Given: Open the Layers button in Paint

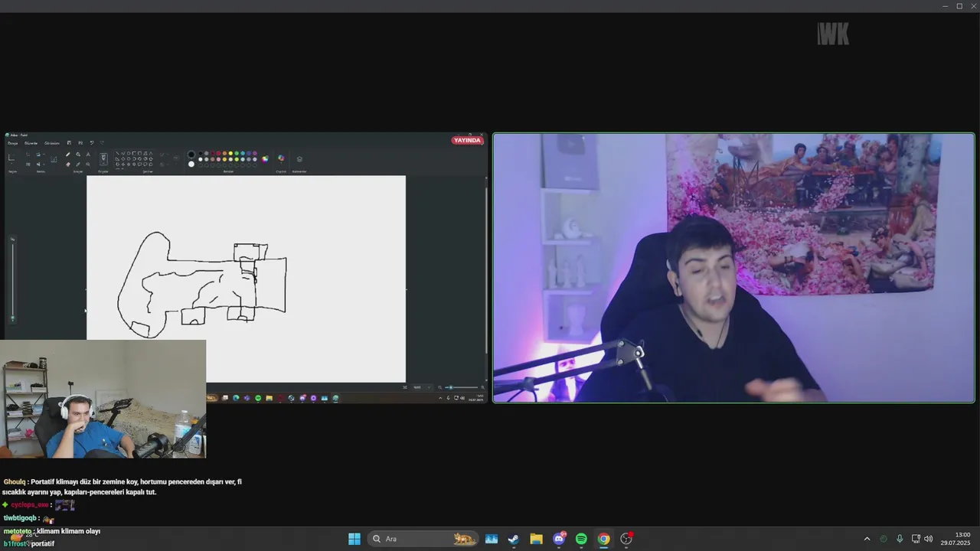Looking at the screenshot, I should point(299,159).
